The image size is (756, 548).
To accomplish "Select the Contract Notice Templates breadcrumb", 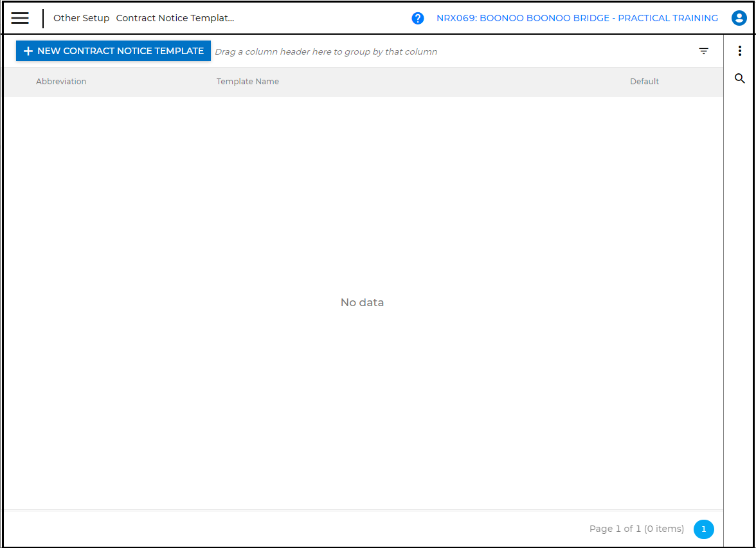I will point(175,18).
